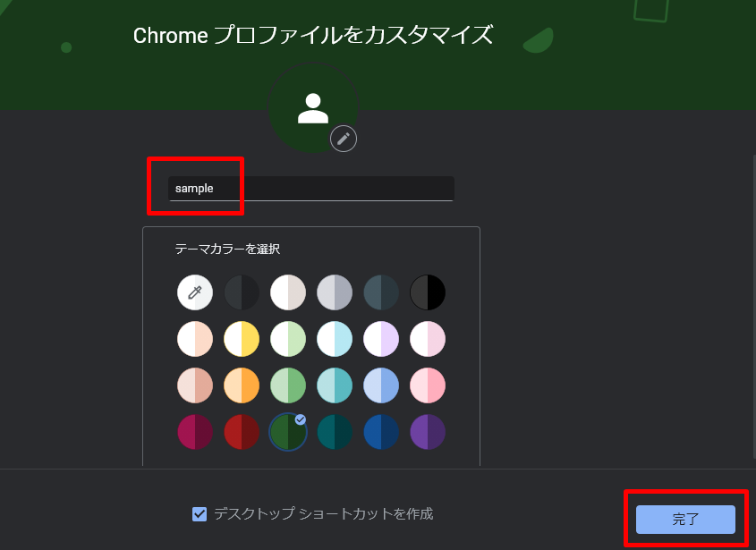This screenshot has width=756, height=550.
Task: Pick the white and peach theme swatch
Action: [x=195, y=339]
